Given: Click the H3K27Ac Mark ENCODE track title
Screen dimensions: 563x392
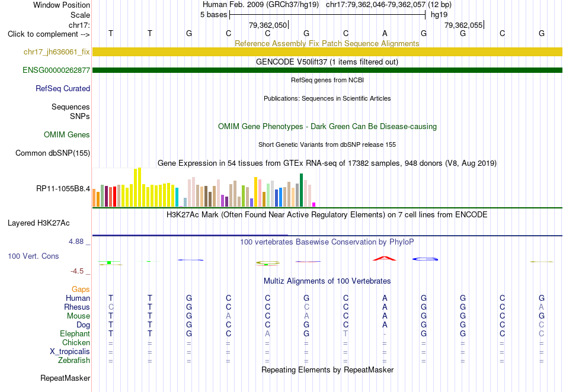Looking at the screenshot, I should coord(327,215).
